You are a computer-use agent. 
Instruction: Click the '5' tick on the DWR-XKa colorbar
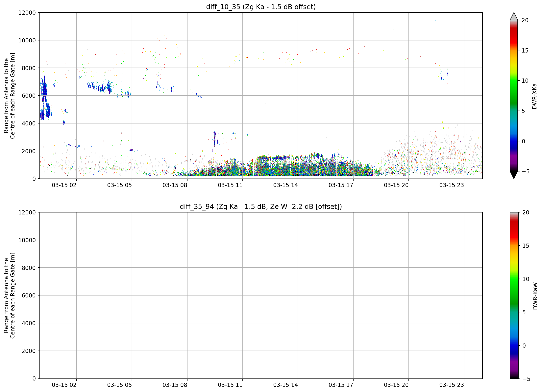coord(523,111)
